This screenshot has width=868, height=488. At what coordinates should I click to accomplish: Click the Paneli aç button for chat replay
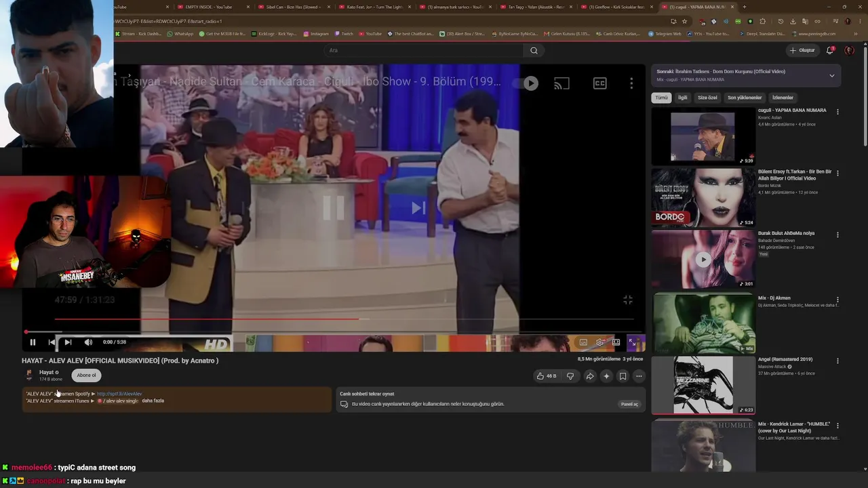pos(629,404)
